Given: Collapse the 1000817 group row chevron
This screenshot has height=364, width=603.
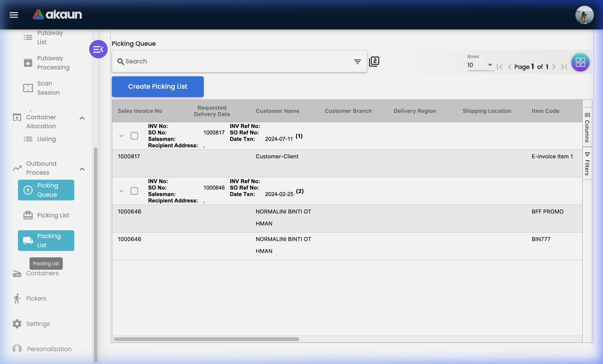Looking at the screenshot, I should pyautogui.click(x=121, y=136).
